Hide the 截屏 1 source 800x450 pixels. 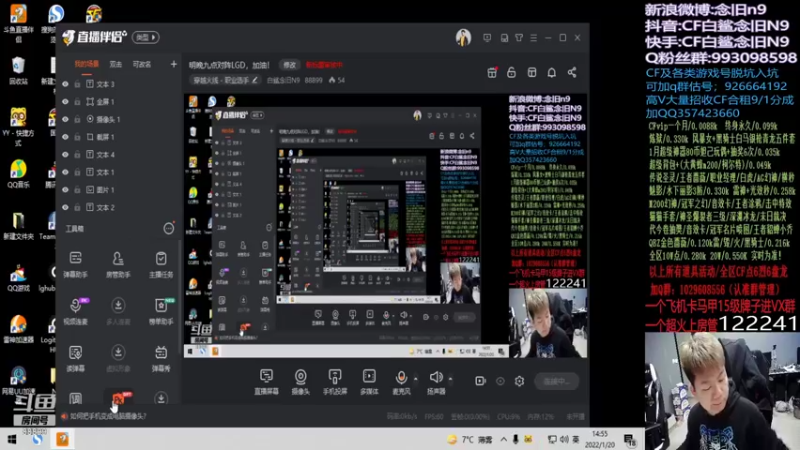click(x=65, y=137)
